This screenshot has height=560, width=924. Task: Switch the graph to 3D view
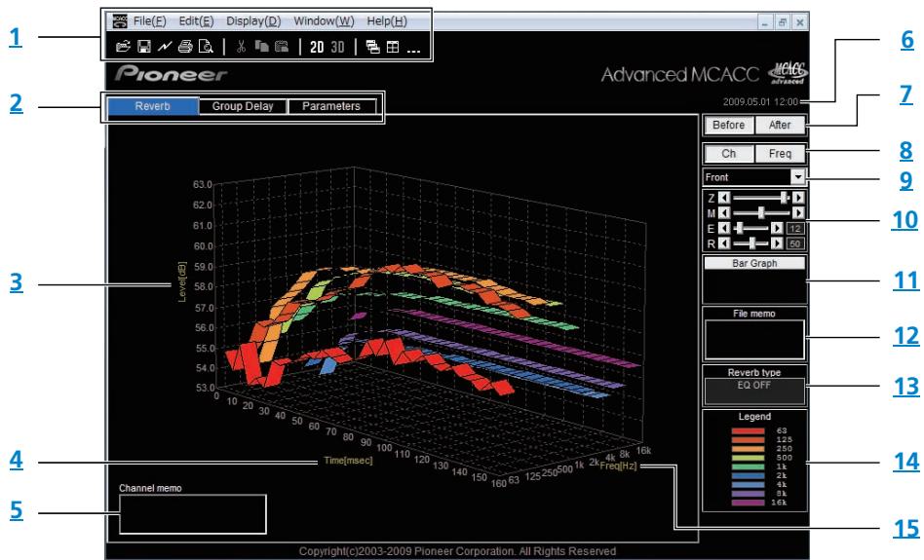pos(337,47)
